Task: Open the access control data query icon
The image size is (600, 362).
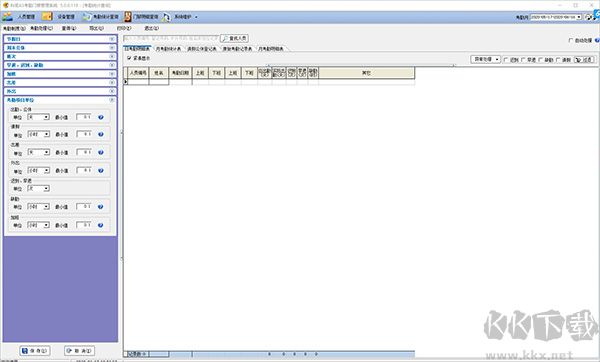Action: (x=127, y=16)
